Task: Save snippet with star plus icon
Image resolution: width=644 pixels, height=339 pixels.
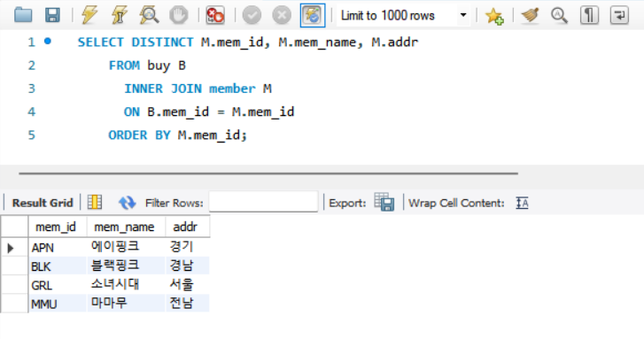Action: tap(494, 16)
